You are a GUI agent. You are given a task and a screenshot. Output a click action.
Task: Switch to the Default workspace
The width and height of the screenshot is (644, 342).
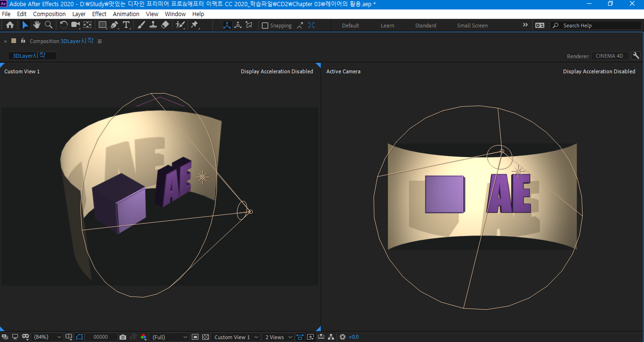click(x=351, y=26)
